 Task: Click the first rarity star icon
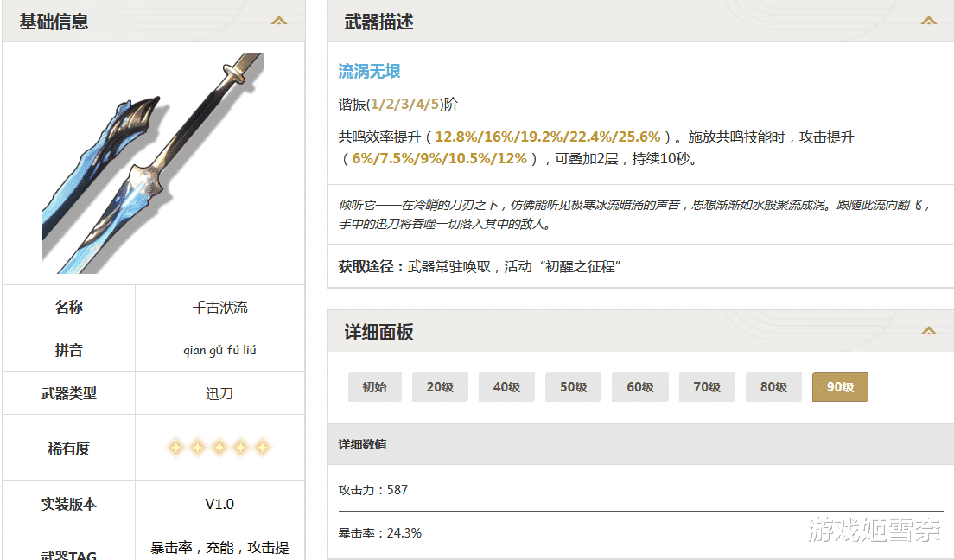coord(175,448)
